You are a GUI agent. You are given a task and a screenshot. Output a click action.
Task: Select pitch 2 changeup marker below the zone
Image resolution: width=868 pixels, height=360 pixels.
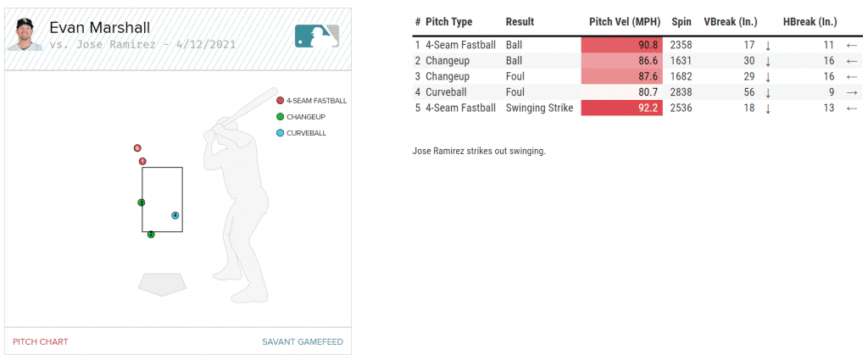click(151, 235)
